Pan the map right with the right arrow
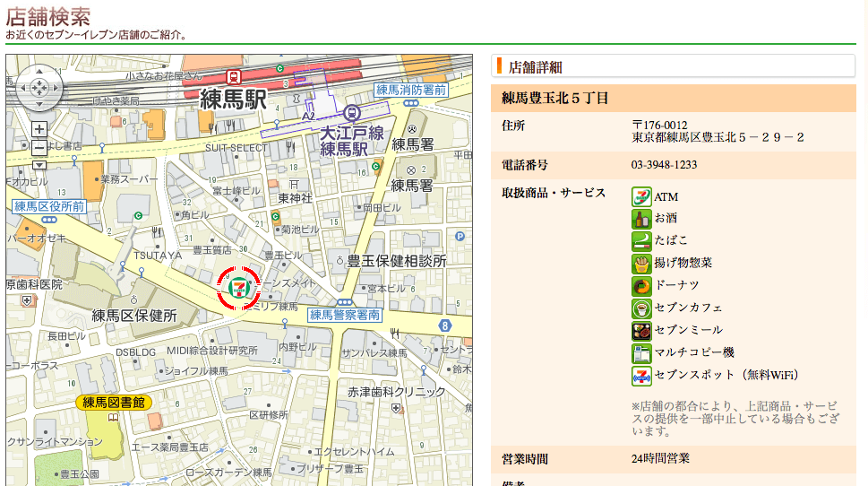 click(56, 88)
